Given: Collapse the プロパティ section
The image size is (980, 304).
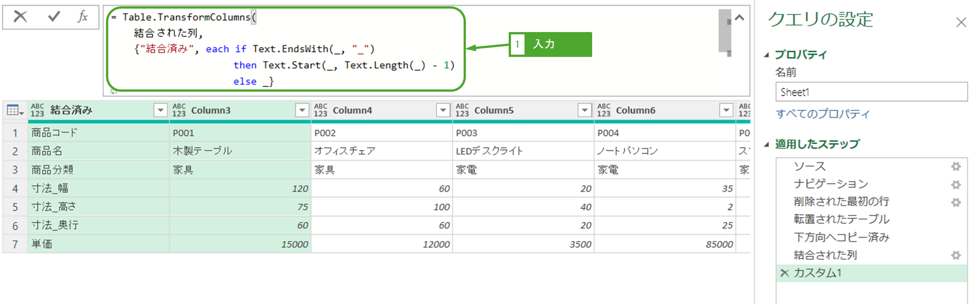Looking at the screenshot, I should point(766,55).
